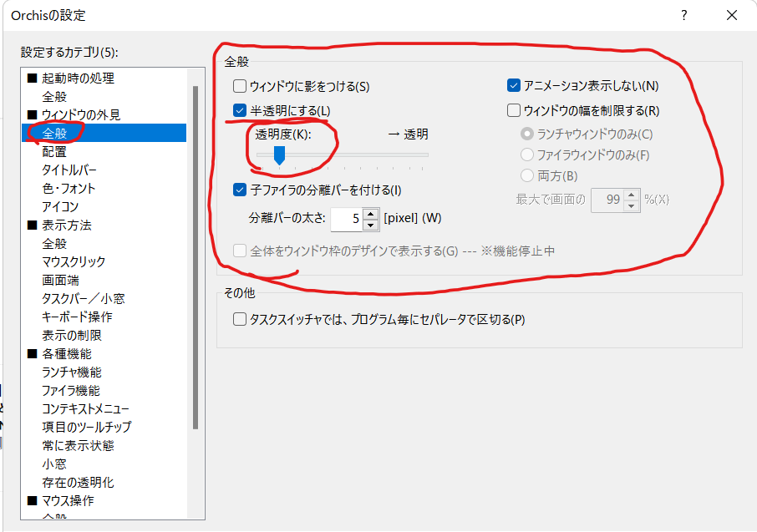Select 全般 under 起動時の処理
Screen dimensions: 757x532
pos(54,97)
